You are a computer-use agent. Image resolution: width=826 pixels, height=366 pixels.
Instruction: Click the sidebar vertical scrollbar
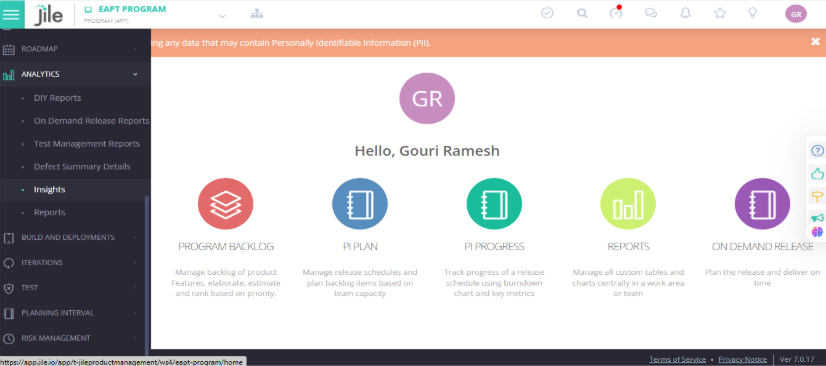147,276
